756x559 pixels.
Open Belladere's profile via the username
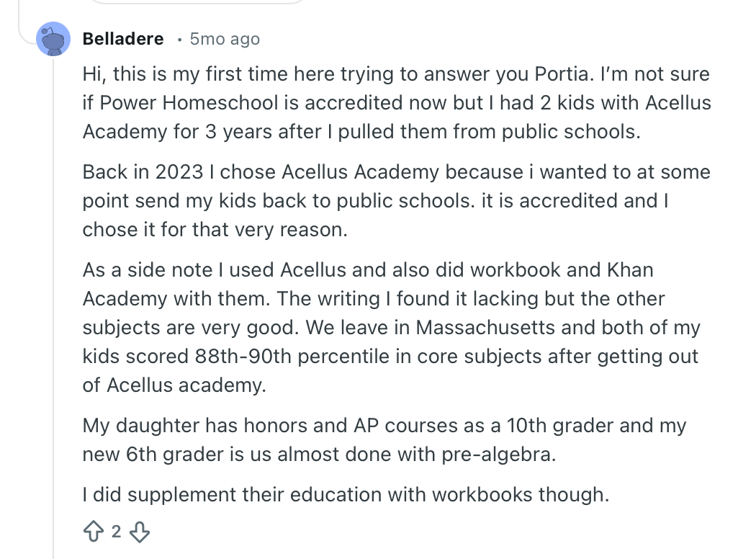(x=122, y=39)
